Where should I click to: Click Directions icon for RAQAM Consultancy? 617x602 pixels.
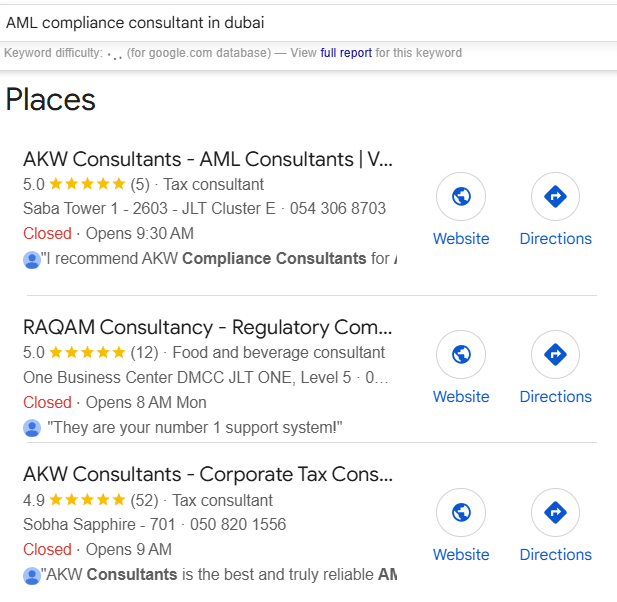555,354
